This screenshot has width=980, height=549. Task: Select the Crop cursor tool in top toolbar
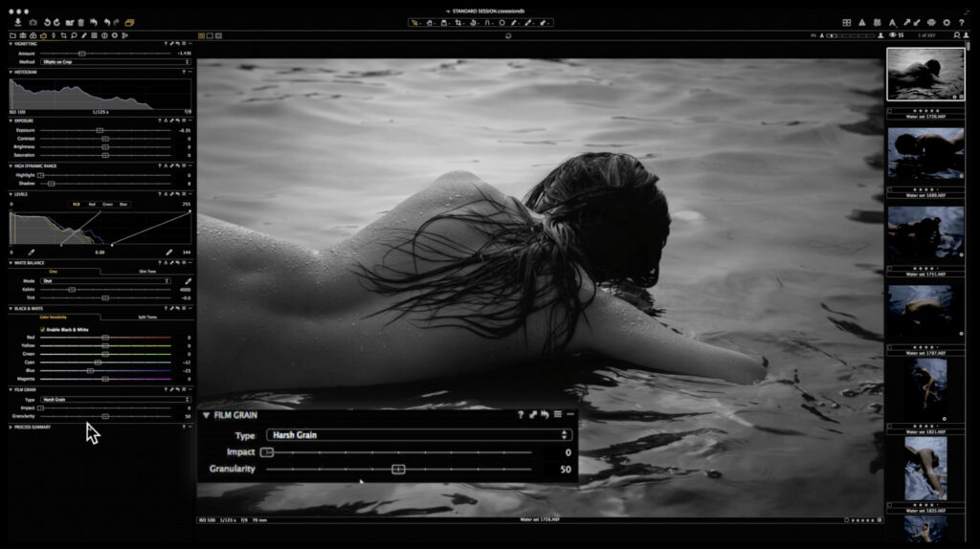click(458, 23)
